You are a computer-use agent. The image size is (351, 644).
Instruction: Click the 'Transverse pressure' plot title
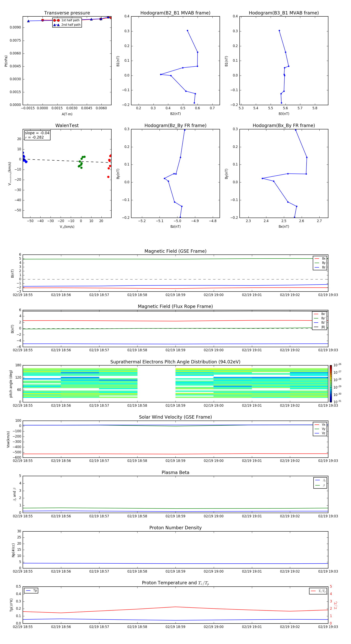coord(67,13)
